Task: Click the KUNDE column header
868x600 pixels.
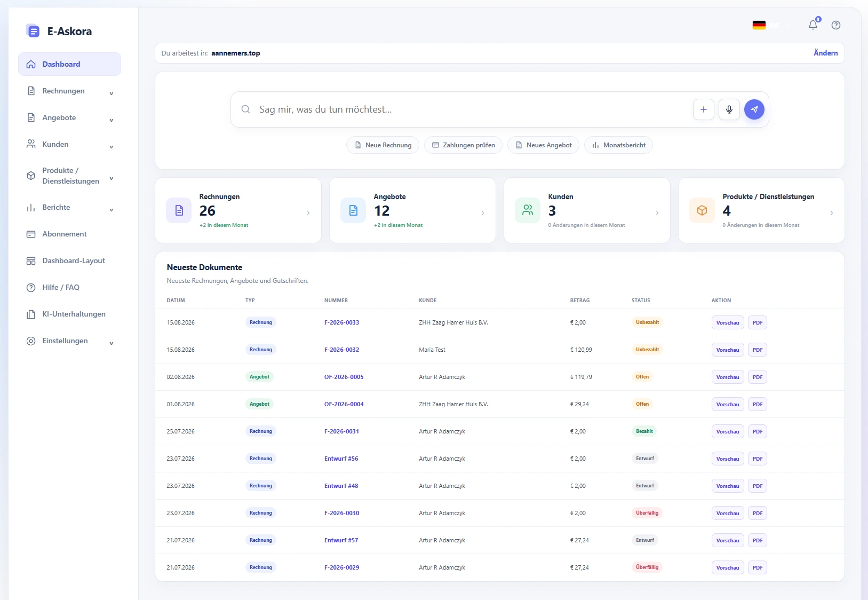Action: coord(427,301)
